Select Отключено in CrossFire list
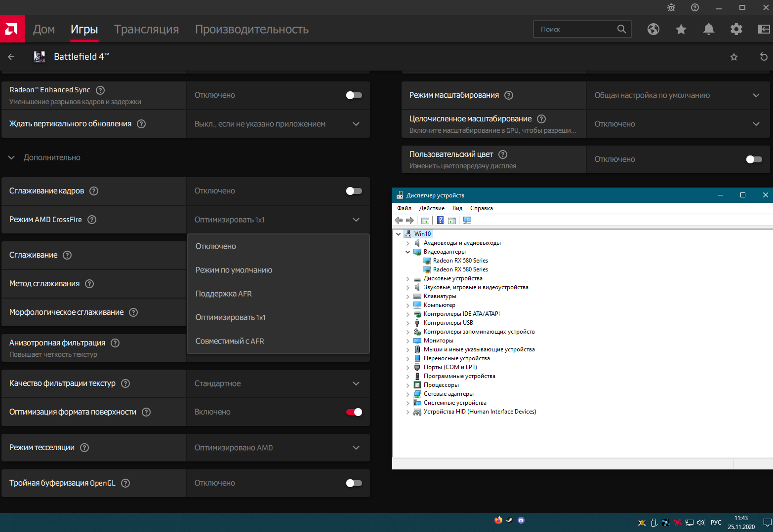 (279, 246)
